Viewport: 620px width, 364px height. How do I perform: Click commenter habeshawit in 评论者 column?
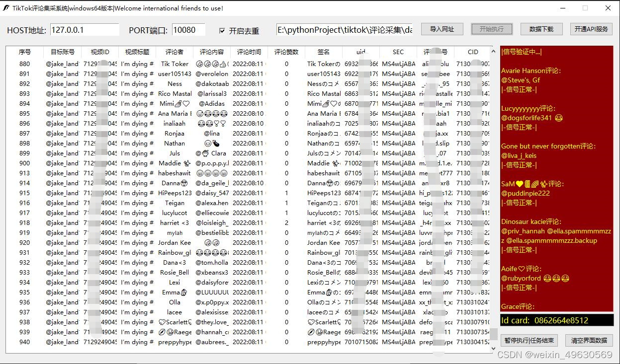[x=175, y=173]
